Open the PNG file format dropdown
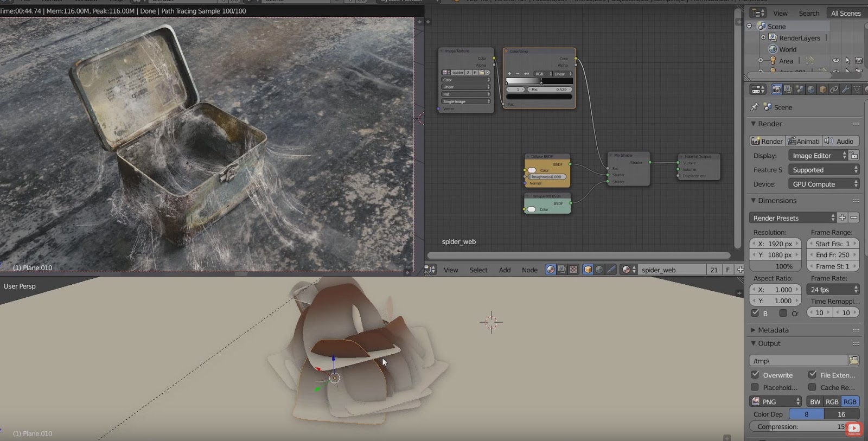The width and height of the screenshot is (868, 441). pyautogui.click(x=775, y=401)
